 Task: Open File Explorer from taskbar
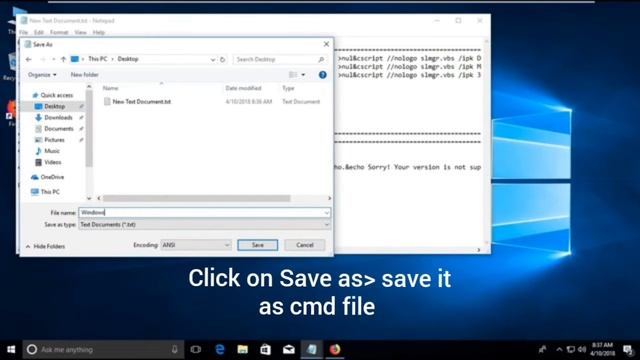coord(242,349)
